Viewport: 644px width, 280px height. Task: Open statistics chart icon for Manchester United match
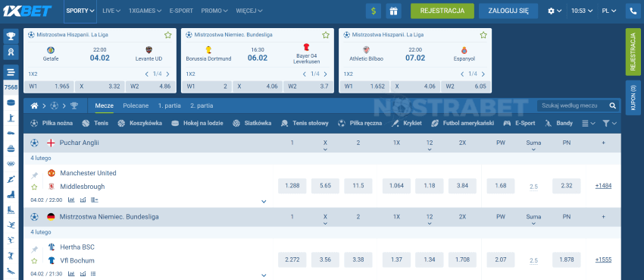(x=71, y=200)
